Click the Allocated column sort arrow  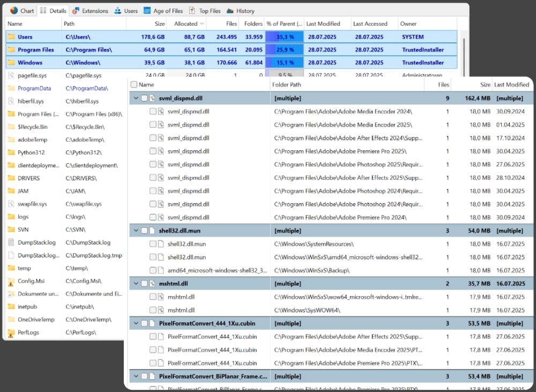tap(202, 24)
